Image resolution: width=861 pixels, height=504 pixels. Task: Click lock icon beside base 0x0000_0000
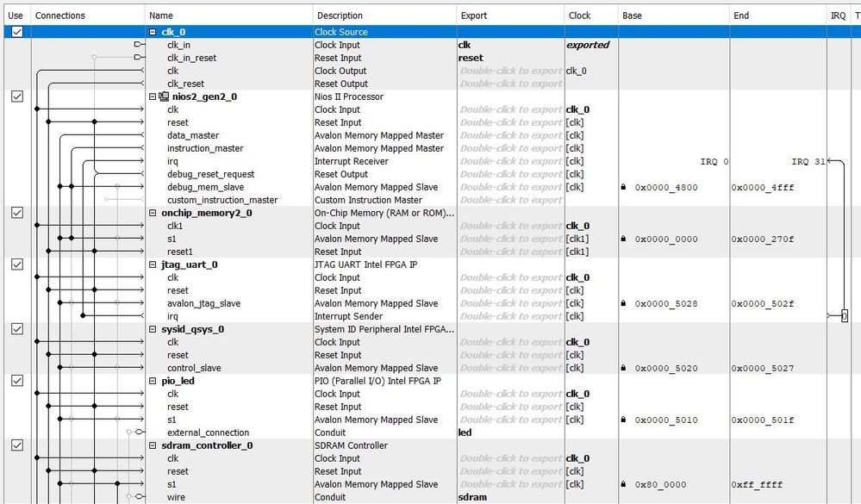tap(623, 239)
